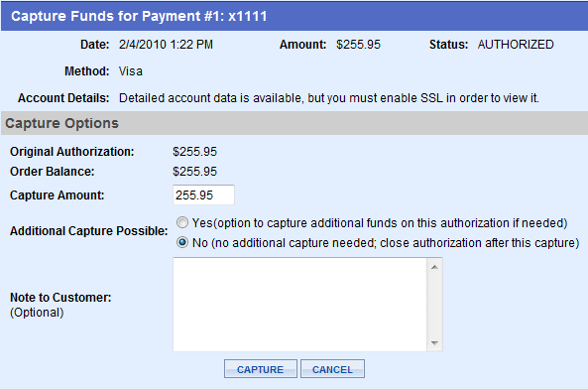Image resolution: width=588 pixels, height=389 pixels.
Task: Focus the Capture Amount input field
Action: pyautogui.click(x=203, y=194)
